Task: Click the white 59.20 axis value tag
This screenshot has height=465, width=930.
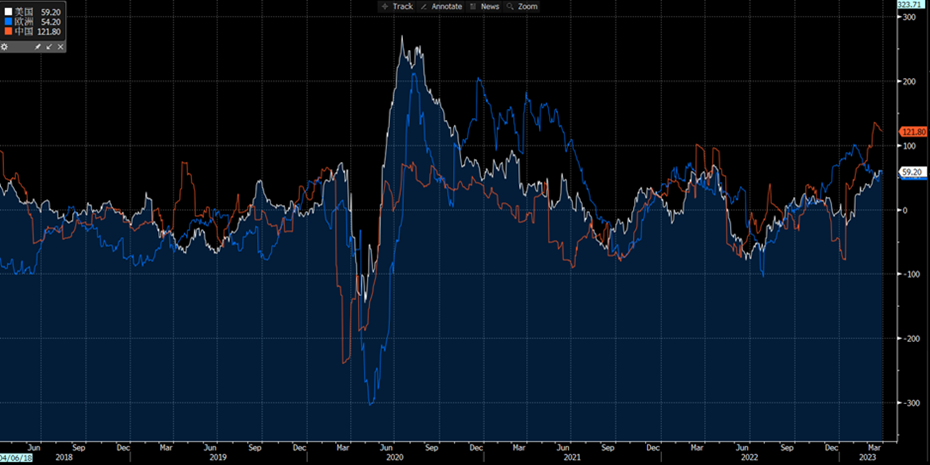Action: click(911, 172)
